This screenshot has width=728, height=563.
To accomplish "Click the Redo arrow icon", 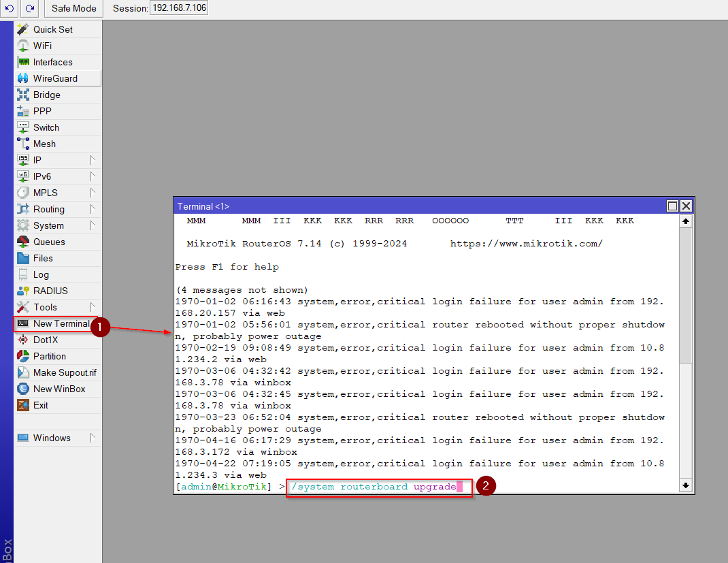I will click(x=30, y=8).
